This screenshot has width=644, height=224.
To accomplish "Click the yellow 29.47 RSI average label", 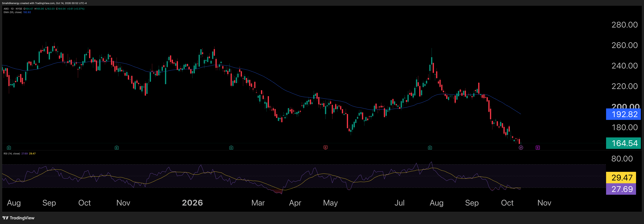I will coord(621,178).
